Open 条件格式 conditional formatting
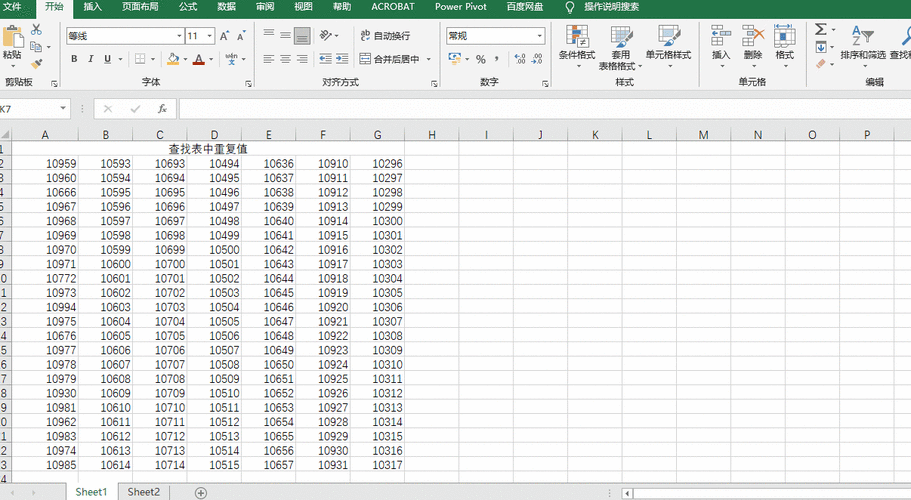The height and width of the screenshot is (500, 911). (577, 46)
